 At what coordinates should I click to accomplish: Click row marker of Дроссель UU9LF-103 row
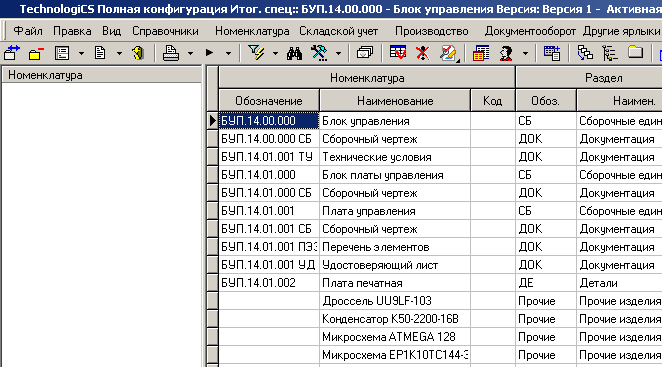pos(213,301)
